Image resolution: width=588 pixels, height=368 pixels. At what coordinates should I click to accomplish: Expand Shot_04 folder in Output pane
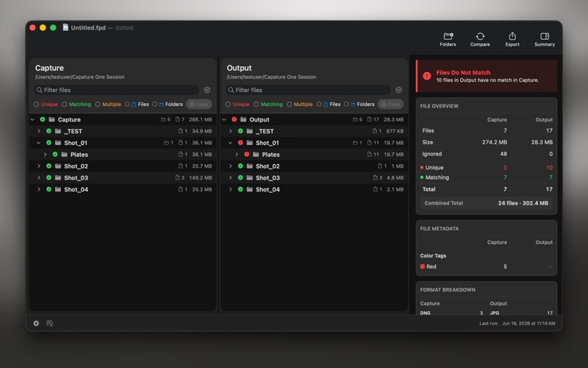[230, 189]
